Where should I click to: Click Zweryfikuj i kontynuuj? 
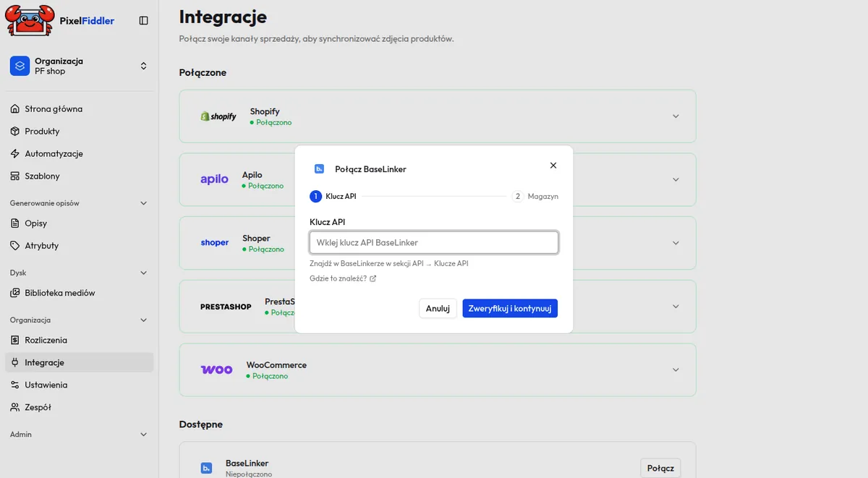click(510, 309)
